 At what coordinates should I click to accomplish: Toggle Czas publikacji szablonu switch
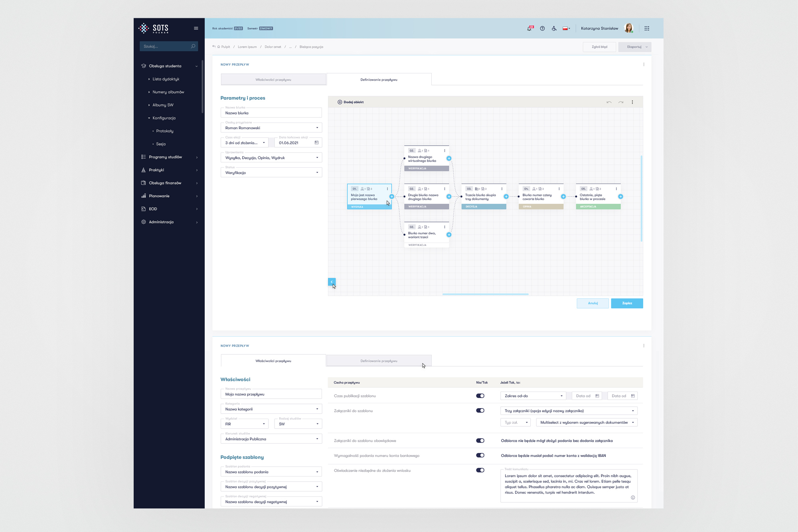480,396
